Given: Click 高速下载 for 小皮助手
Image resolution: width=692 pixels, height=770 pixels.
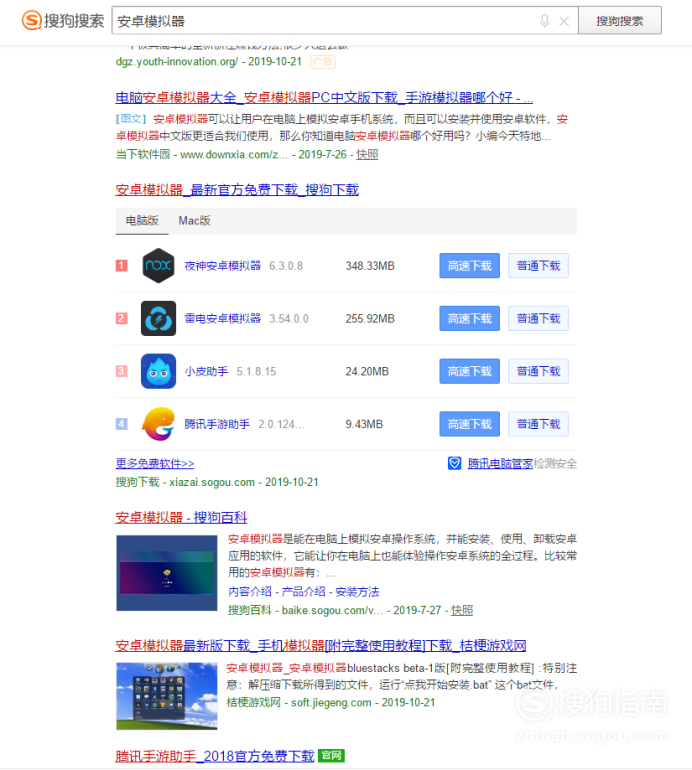Looking at the screenshot, I should click(470, 371).
